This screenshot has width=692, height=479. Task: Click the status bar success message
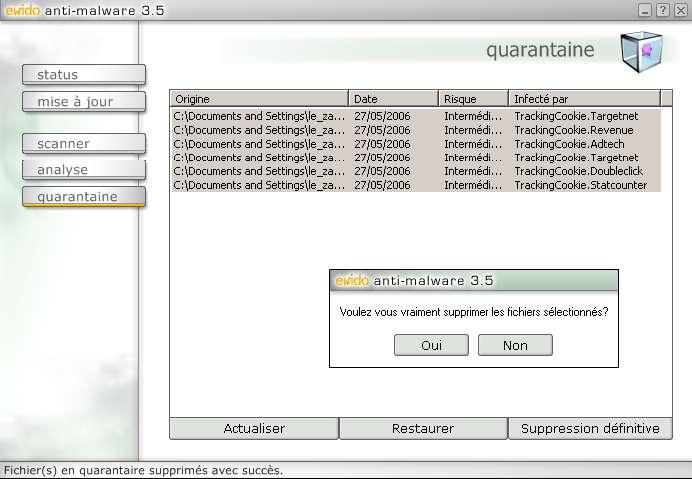click(x=143, y=470)
